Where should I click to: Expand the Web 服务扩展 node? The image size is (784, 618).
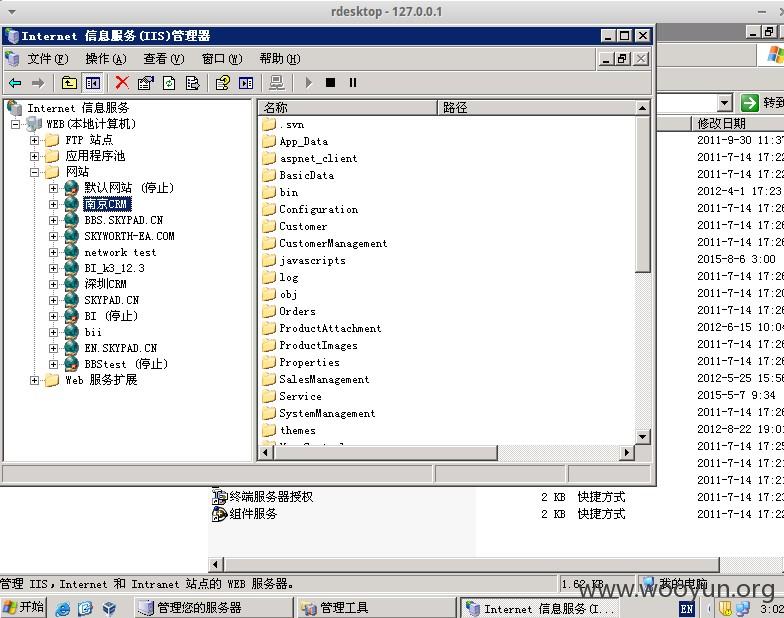[34, 380]
